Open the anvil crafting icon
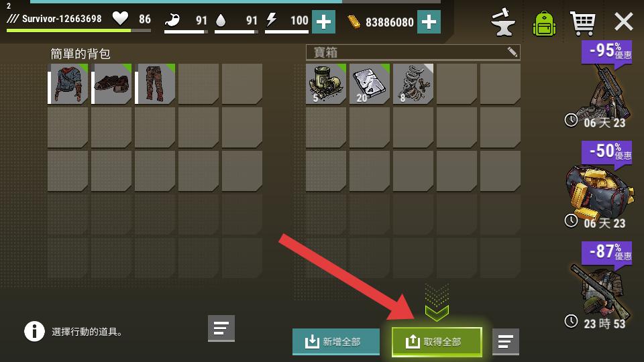The height and width of the screenshot is (362, 644). click(502, 22)
